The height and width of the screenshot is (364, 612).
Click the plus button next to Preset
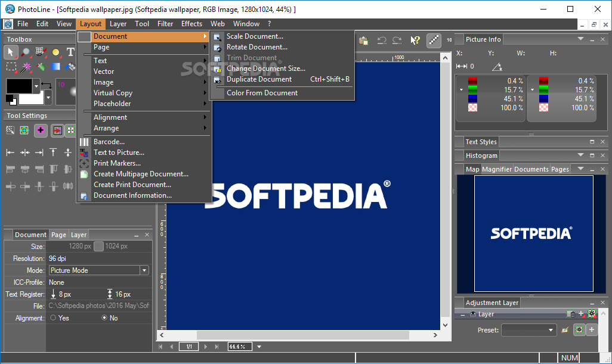(x=592, y=329)
